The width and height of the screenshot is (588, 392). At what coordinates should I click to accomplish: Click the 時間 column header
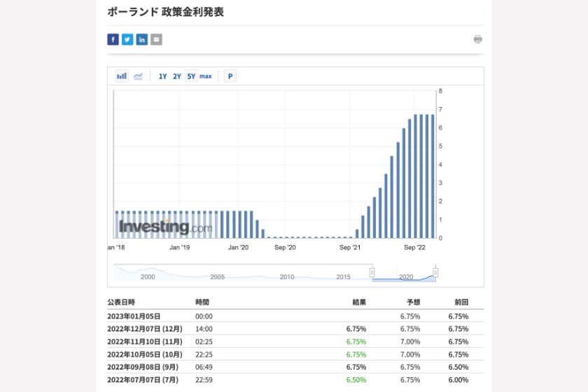tap(202, 302)
